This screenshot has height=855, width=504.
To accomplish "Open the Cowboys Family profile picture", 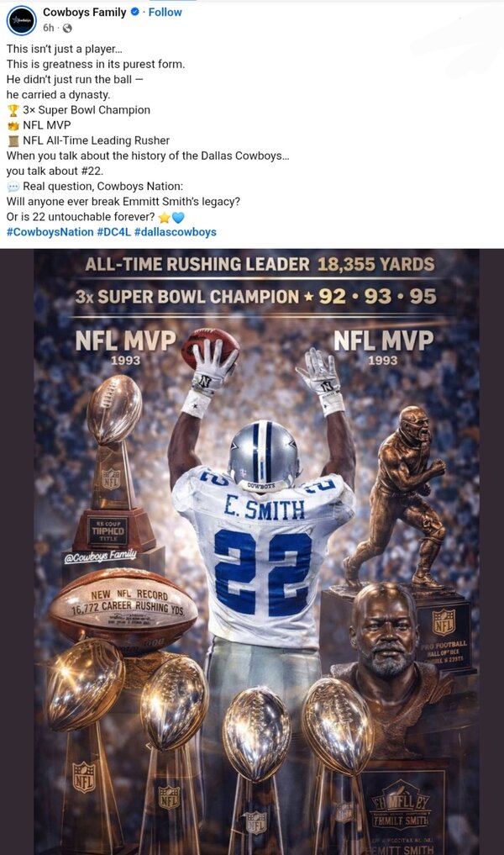I will coord(21,20).
